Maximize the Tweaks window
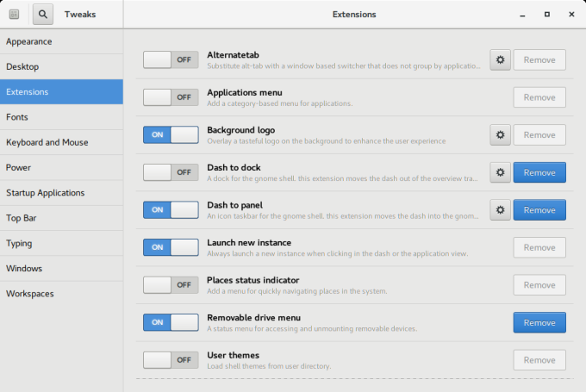This screenshot has width=586, height=392. pos(547,14)
